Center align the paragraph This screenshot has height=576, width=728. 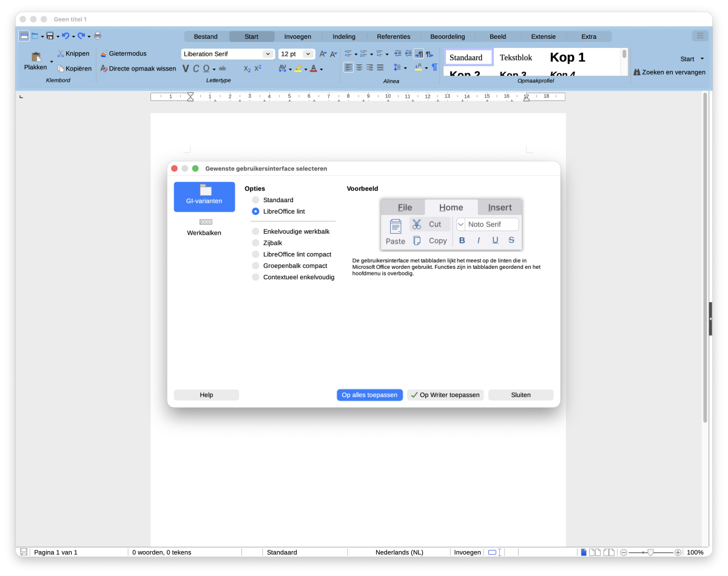point(359,67)
